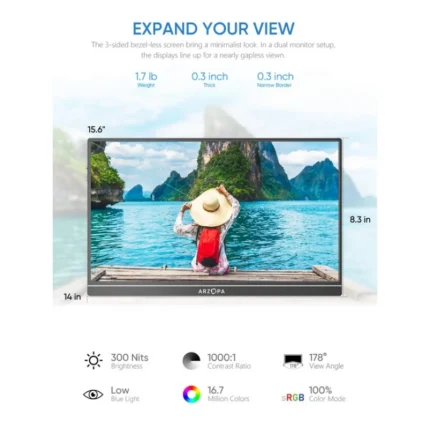This screenshot has width=430, height=430.
Task: Click the 0.3 inch Narrow Border label
Action: tap(275, 80)
